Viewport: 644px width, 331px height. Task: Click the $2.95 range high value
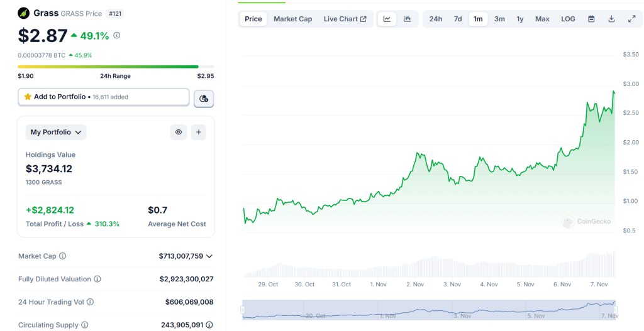pyautogui.click(x=206, y=76)
